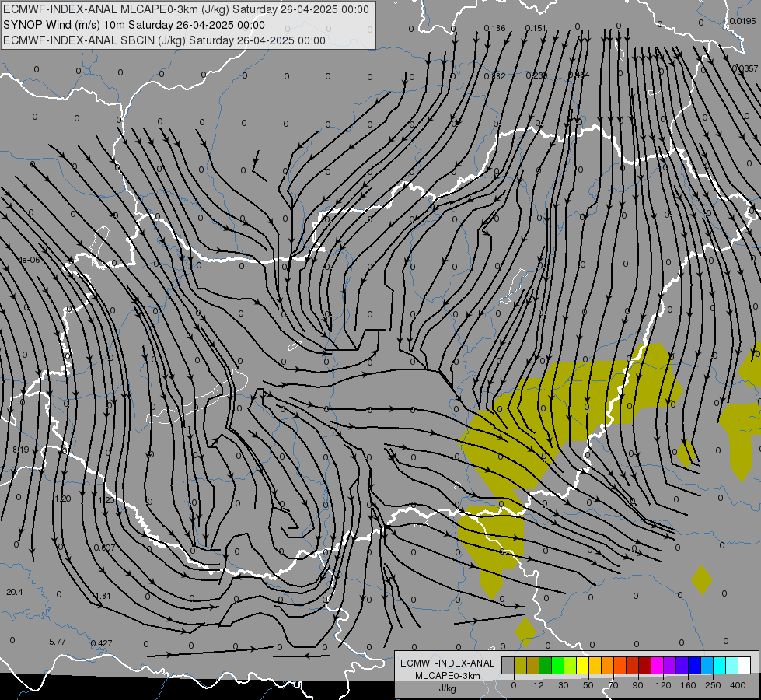Click the legend tick label 50
This screenshot has height=700, width=761.
point(588,685)
